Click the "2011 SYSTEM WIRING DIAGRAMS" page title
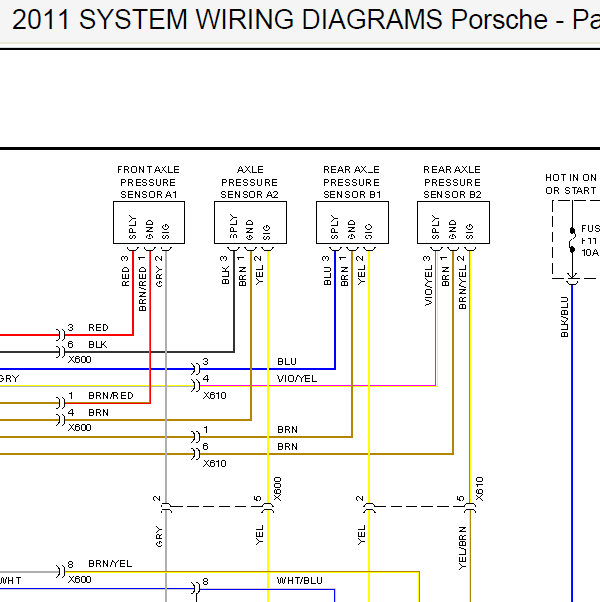The height and width of the screenshot is (602, 600). (x=227, y=19)
